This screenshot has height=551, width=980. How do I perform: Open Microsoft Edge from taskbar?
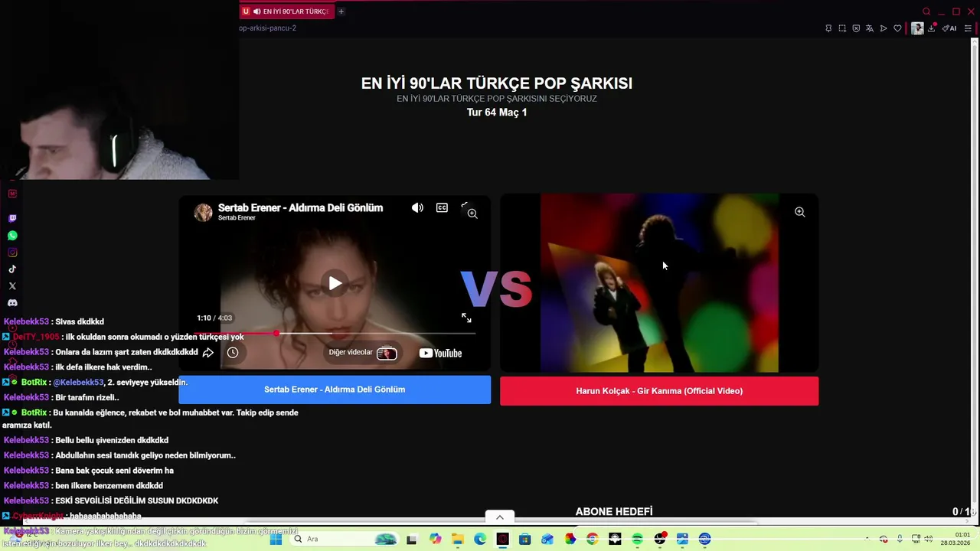(x=480, y=540)
